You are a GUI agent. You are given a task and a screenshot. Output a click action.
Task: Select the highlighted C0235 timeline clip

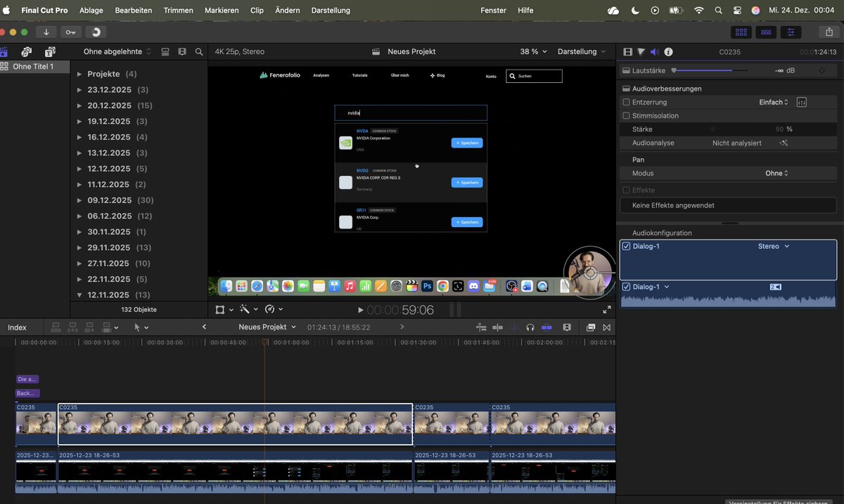coord(235,424)
